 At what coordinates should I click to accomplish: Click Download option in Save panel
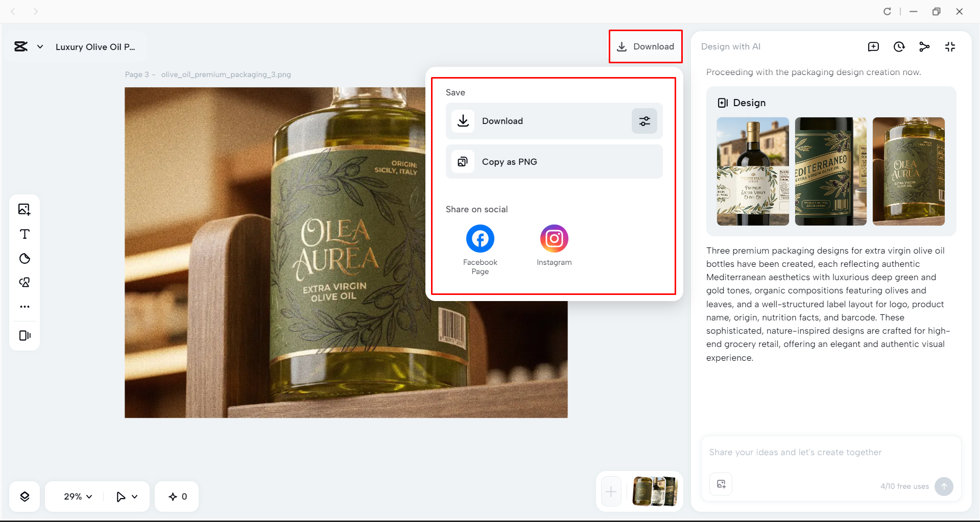pyautogui.click(x=554, y=121)
